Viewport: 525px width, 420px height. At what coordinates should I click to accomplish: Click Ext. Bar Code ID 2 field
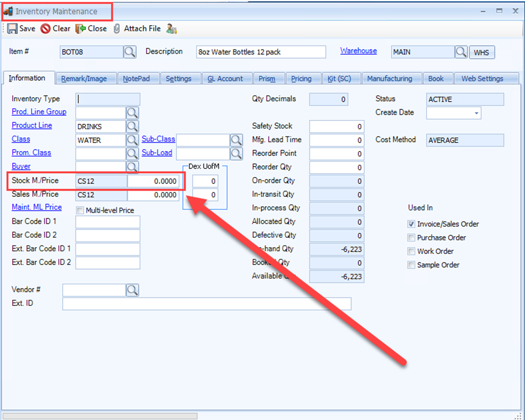tap(108, 263)
